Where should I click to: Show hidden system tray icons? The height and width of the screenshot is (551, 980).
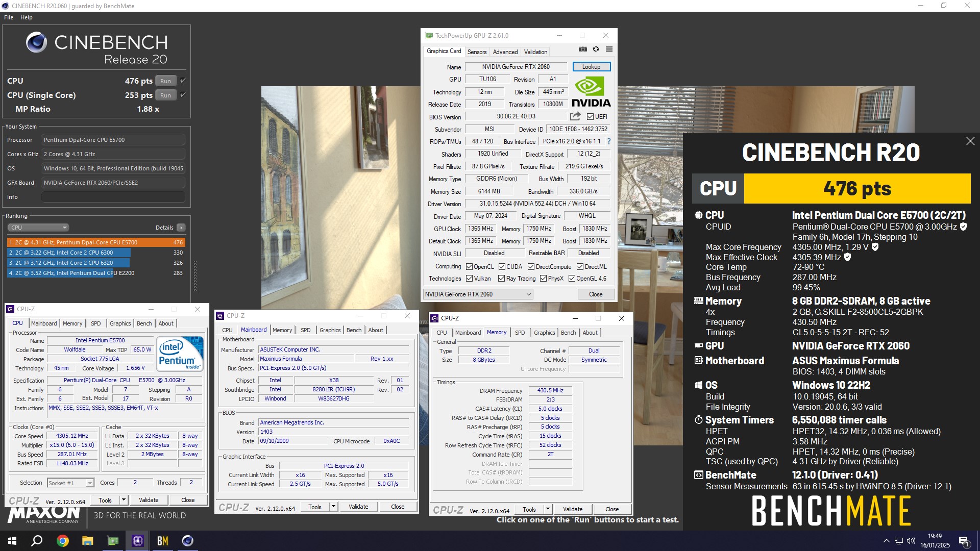pyautogui.click(x=886, y=541)
